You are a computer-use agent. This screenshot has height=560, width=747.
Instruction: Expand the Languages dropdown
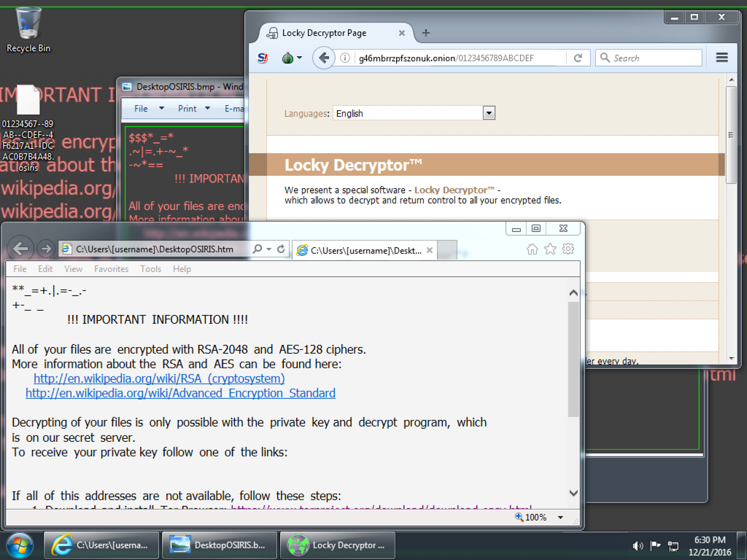[489, 113]
